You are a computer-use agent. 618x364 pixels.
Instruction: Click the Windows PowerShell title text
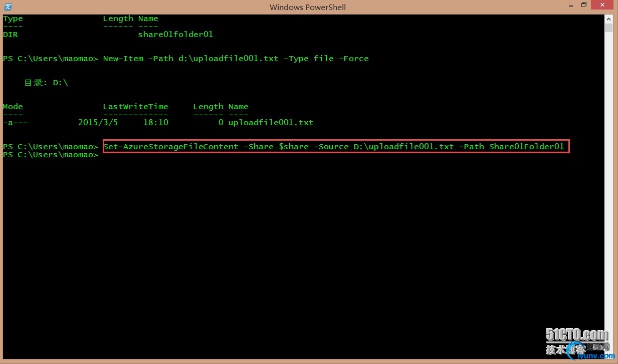click(308, 7)
